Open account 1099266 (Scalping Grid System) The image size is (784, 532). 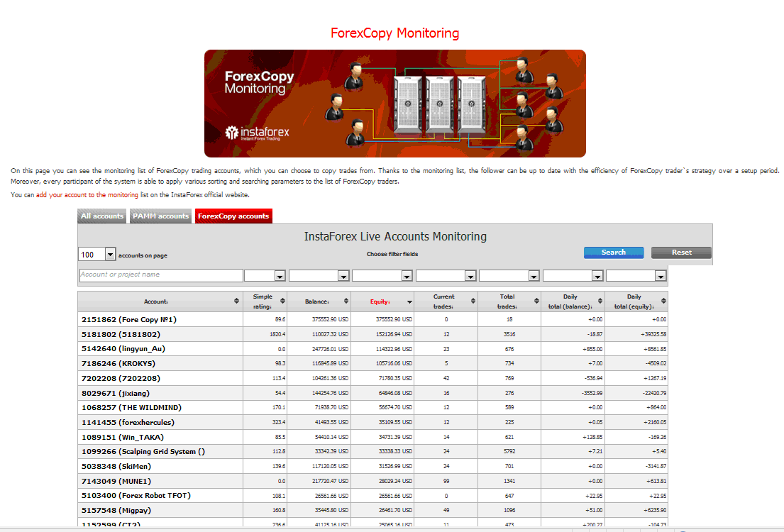[143, 452]
